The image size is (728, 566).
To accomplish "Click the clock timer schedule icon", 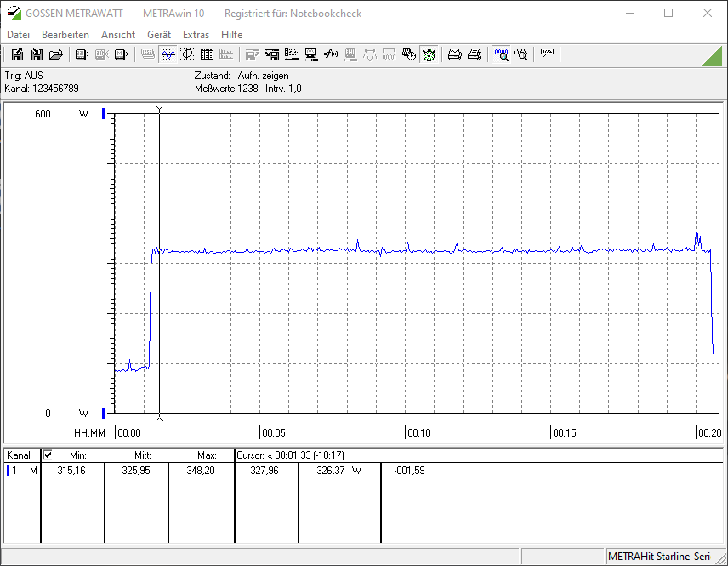I will 408,54.
